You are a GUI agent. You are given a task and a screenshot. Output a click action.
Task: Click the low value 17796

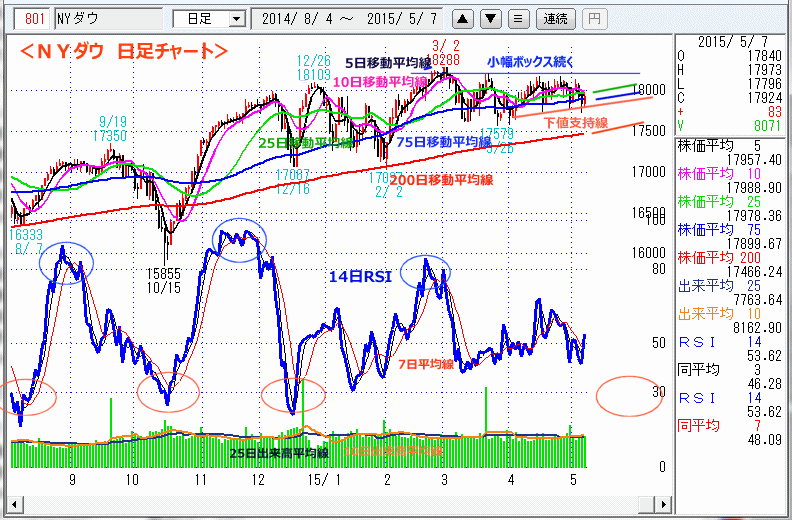pos(765,83)
